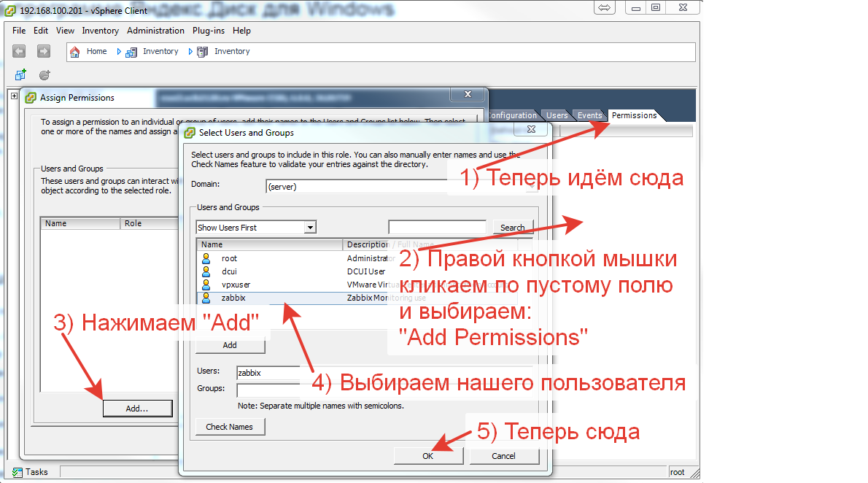
Task: Expand the inventory tree node
Action: [14, 96]
